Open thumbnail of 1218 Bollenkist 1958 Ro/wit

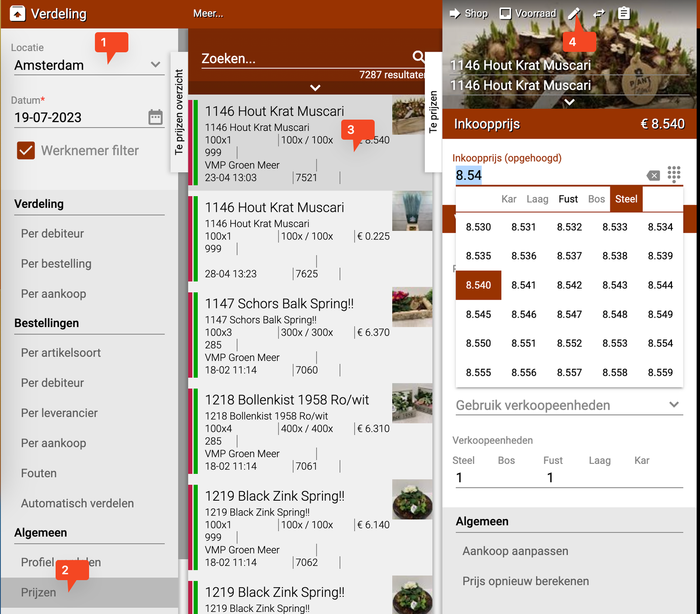(412, 403)
